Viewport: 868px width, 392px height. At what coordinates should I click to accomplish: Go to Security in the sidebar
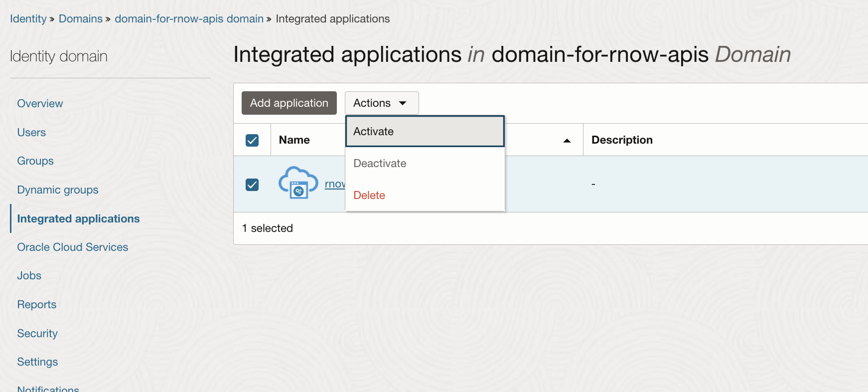click(x=37, y=333)
